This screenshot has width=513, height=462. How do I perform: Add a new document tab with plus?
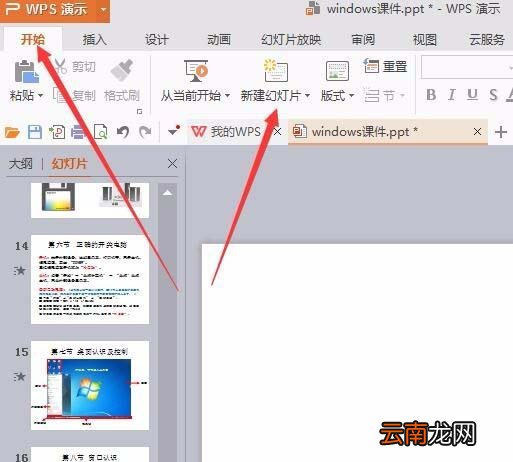coord(501,132)
